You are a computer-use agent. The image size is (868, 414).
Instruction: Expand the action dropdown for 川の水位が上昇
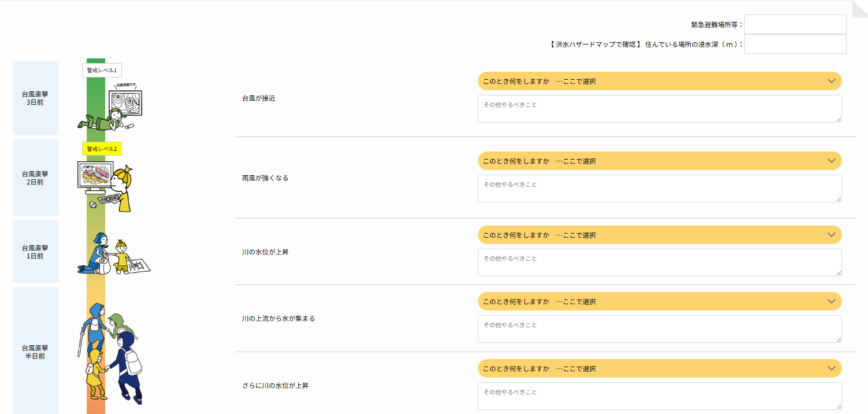click(659, 235)
